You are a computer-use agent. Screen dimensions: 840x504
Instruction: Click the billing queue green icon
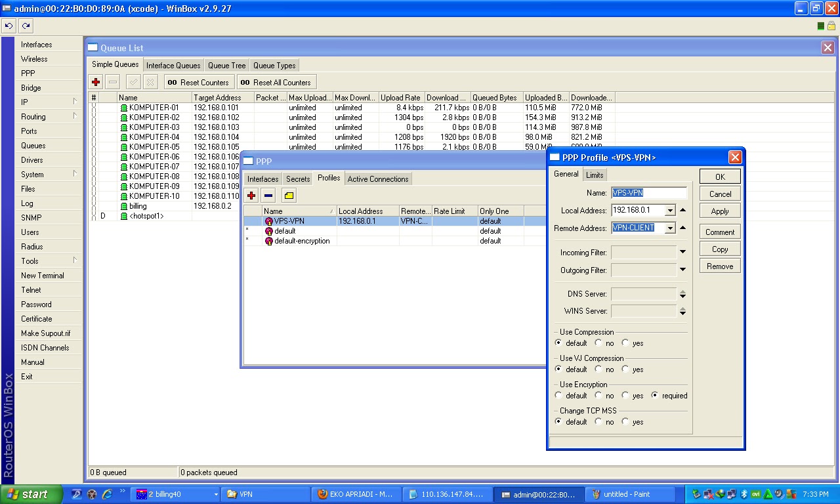(124, 206)
